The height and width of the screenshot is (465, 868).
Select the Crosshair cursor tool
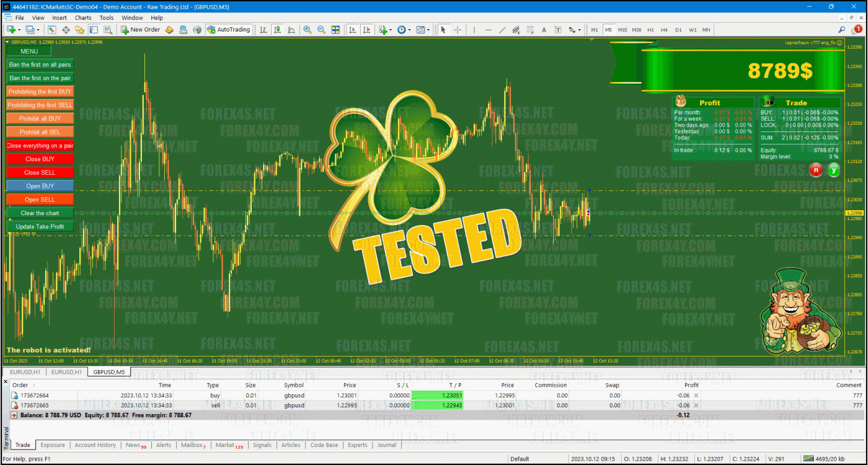(458, 30)
